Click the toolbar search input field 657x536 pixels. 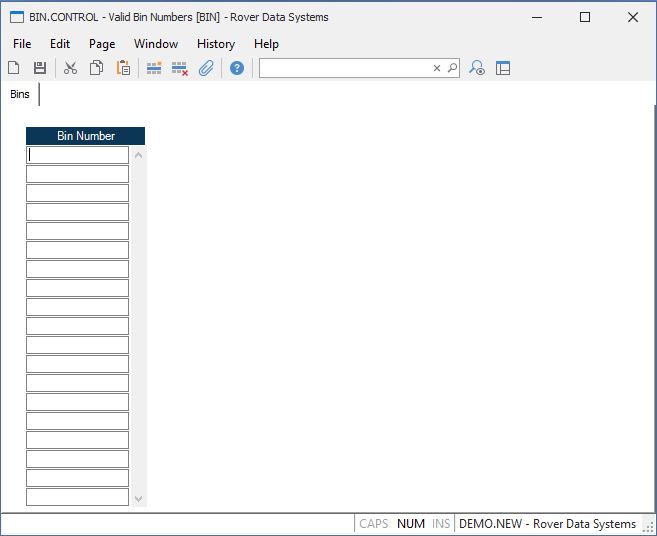click(x=345, y=68)
